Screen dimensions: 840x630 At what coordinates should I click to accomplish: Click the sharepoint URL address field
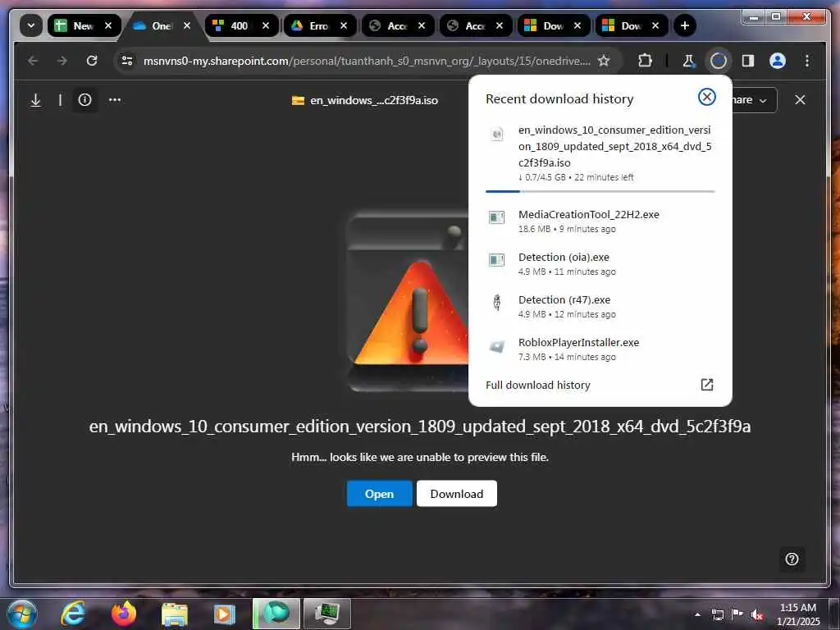pos(367,61)
